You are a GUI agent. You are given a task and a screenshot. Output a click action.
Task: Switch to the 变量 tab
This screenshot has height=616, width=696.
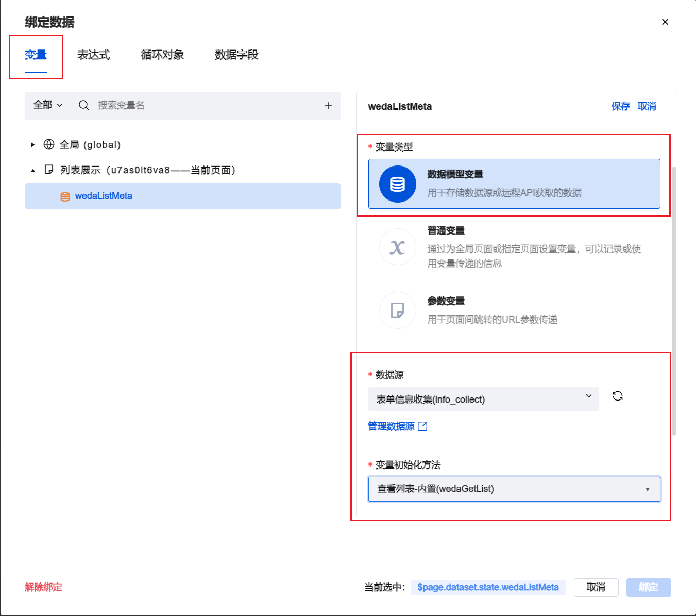[36, 55]
